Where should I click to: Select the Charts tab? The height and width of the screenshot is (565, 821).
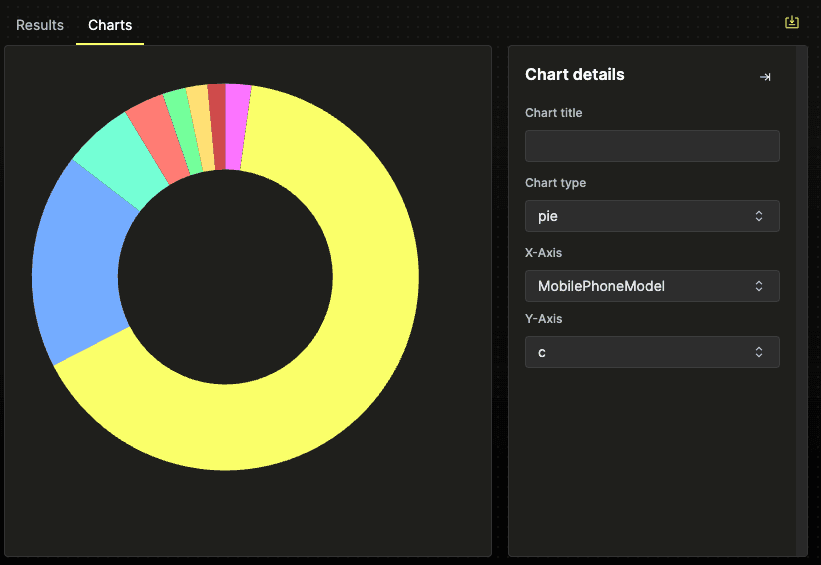click(110, 25)
